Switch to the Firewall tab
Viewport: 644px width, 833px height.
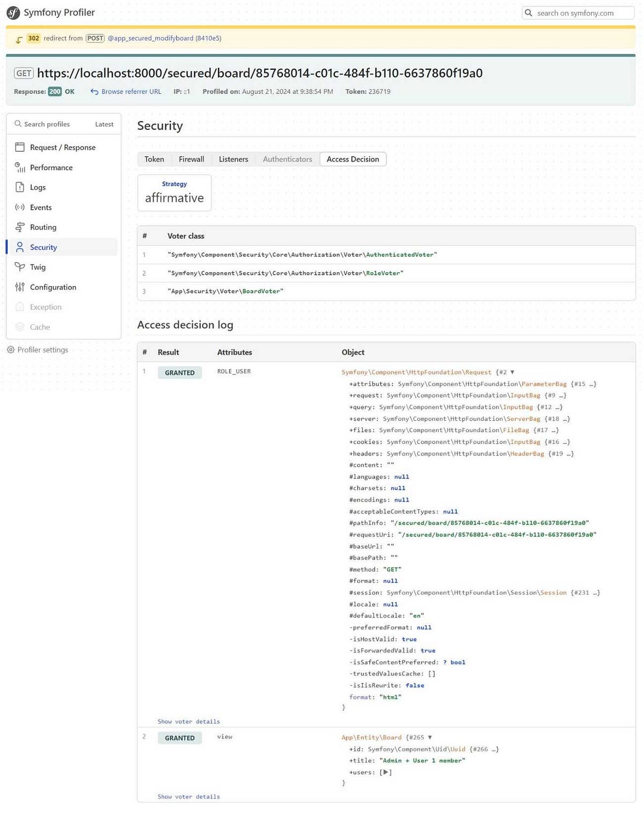tap(191, 159)
